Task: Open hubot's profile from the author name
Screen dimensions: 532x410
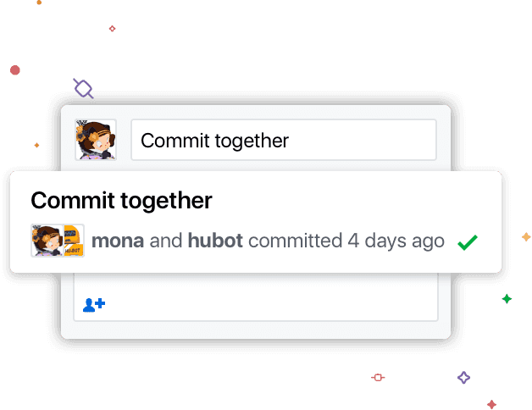Action: [215, 241]
